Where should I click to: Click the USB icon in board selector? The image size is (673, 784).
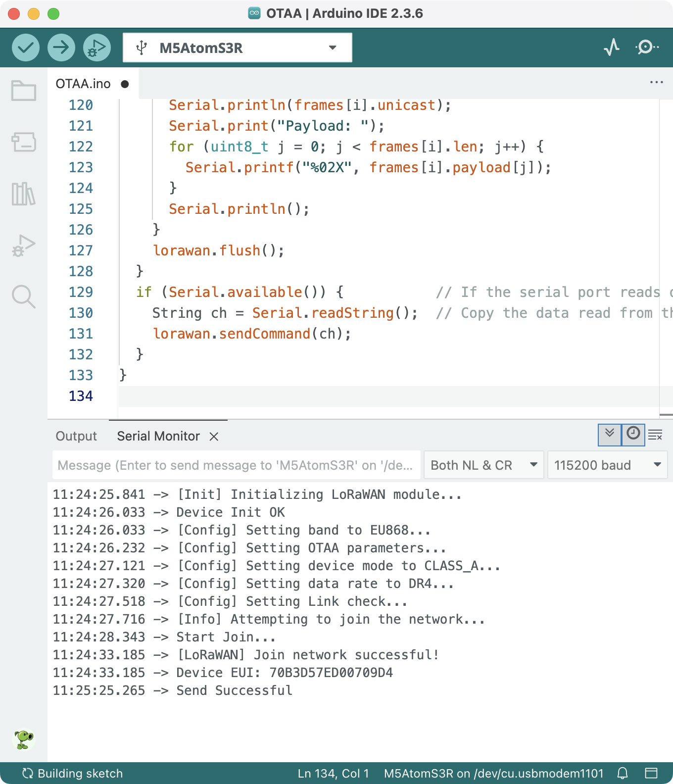[142, 48]
